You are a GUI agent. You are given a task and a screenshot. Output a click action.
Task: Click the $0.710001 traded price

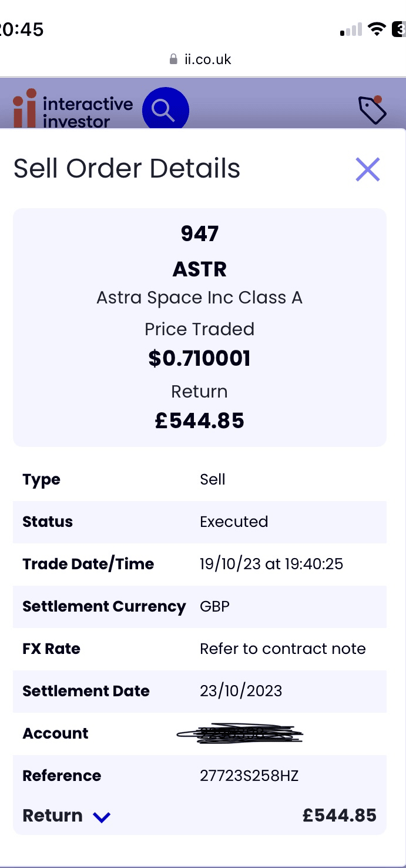click(200, 358)
